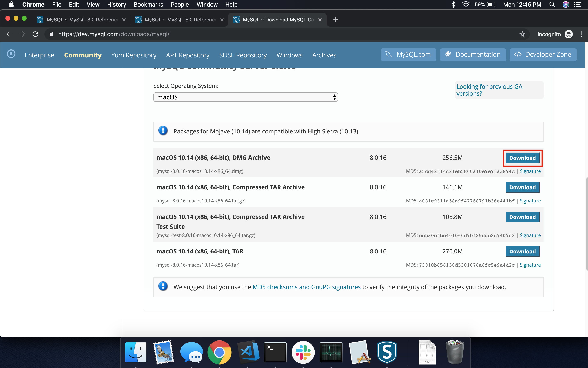
Task: Switch to the Community tab
Action: pyautogui.click(x=82, y=55)
